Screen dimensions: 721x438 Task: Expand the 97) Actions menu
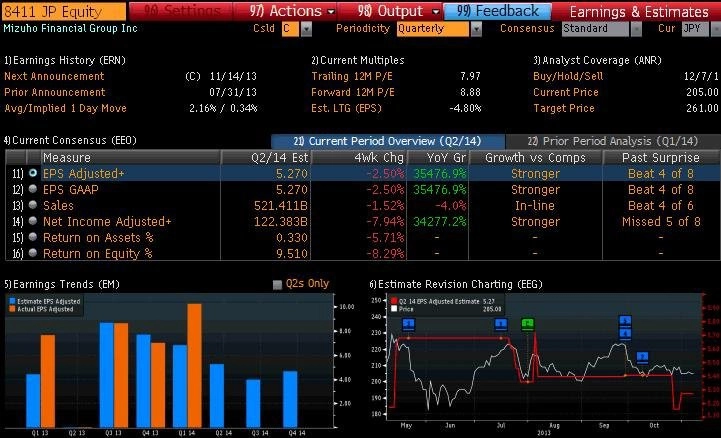[292, 11]
